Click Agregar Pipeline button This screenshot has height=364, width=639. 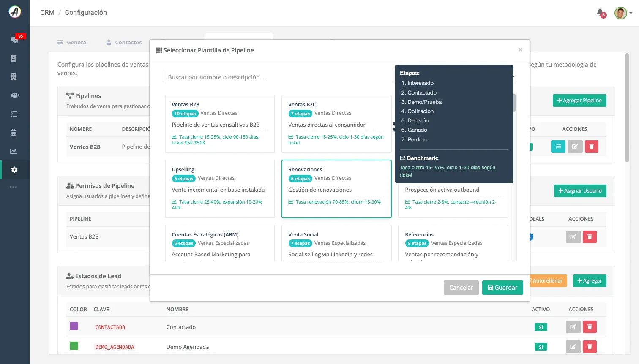click(579, 101)
